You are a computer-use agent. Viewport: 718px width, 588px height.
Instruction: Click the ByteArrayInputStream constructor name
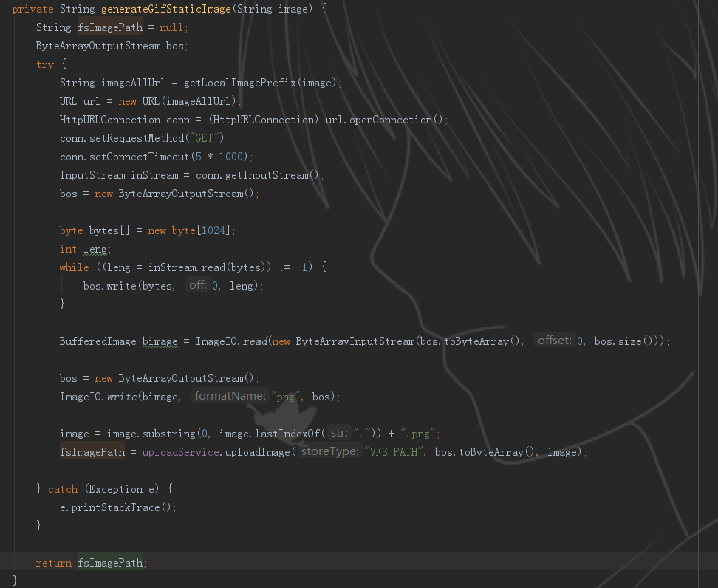[x=355, y=341]
